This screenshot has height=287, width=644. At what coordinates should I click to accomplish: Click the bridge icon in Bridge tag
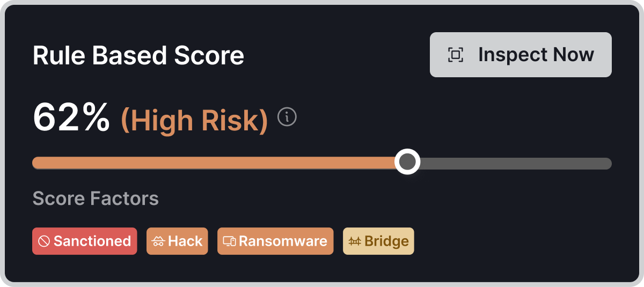click(x=355, y=241)
